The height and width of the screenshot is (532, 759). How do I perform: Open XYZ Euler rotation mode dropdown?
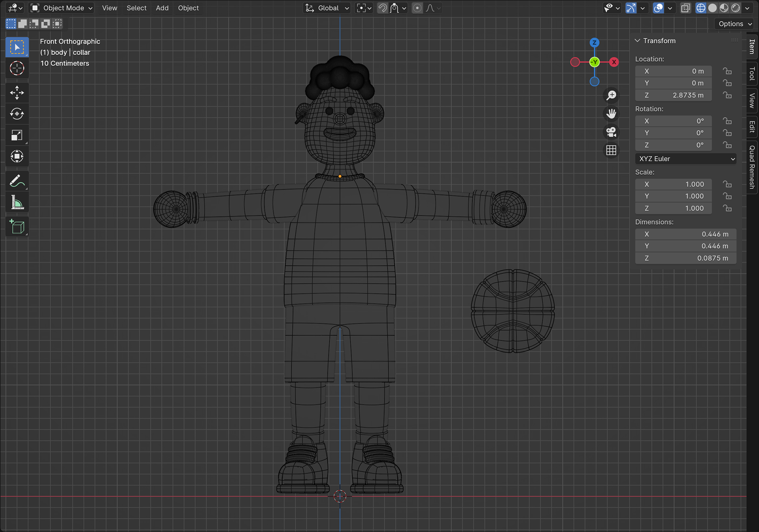pyautogui.click(x=685, y=159)
